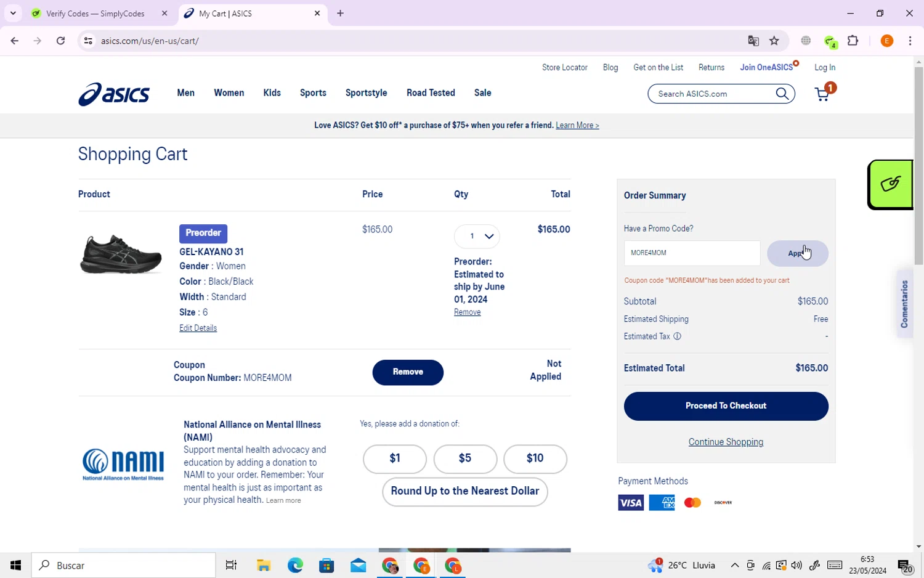Bookmark this page with star icon

pos(774,41)
